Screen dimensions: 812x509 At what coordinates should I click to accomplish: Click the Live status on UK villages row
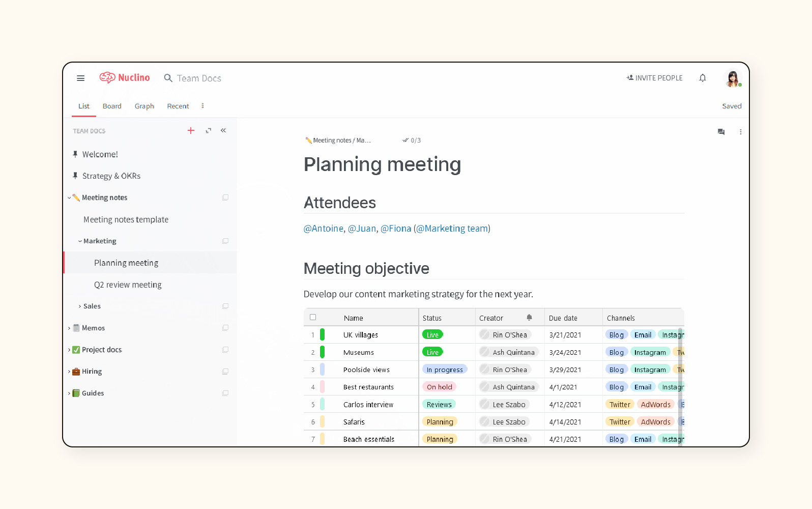pyautogui.click(x=432, y=335)
